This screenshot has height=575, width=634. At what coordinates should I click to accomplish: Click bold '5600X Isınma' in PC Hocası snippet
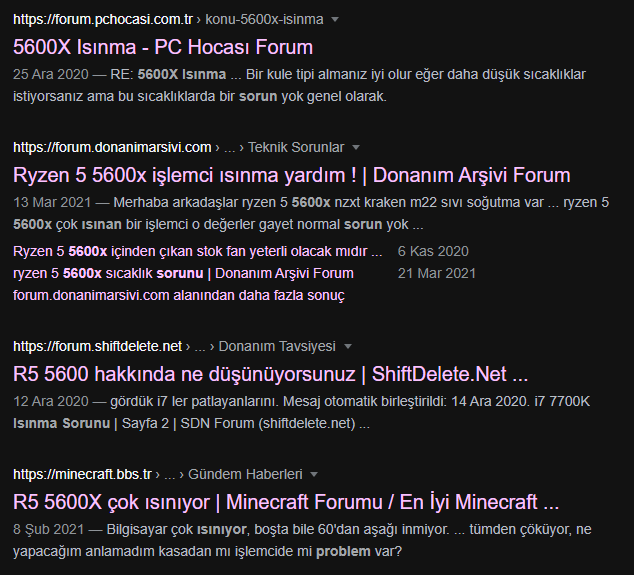point(182,74)
